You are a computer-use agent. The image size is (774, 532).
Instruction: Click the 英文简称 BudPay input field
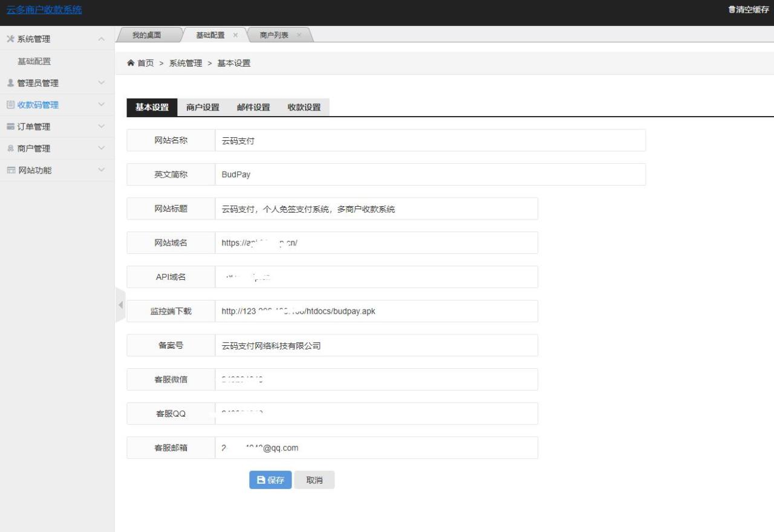coord(430,174)
